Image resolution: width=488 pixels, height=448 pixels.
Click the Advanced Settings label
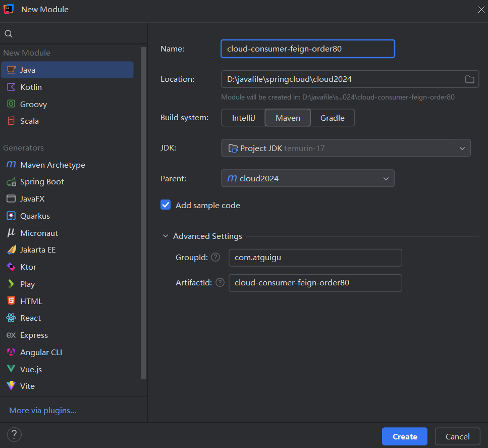pyautogui.click(x=207, y=236)
